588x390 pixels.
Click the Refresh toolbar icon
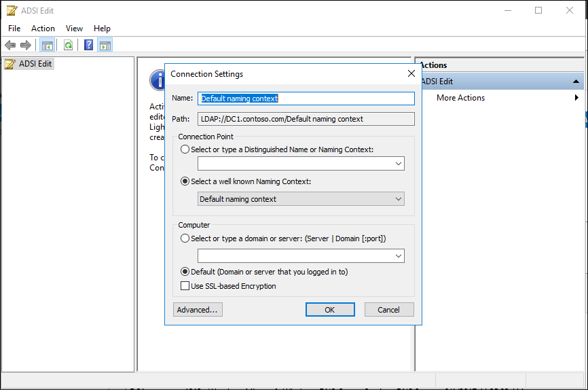coord(69,46)
